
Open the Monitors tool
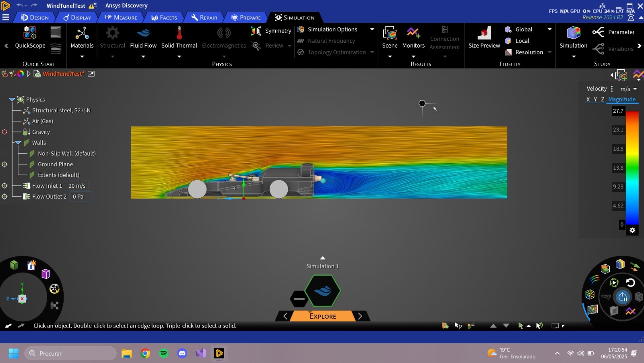pyautogui.click(x=413, y=36)
